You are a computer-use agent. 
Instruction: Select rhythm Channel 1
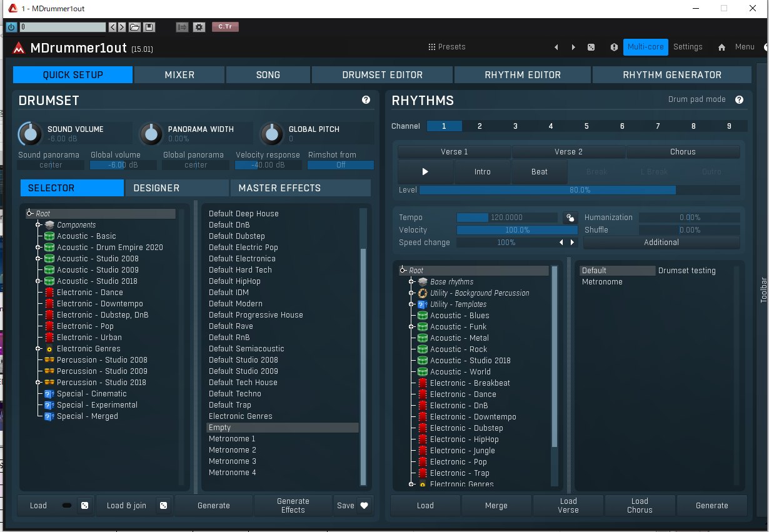(444, 126)
